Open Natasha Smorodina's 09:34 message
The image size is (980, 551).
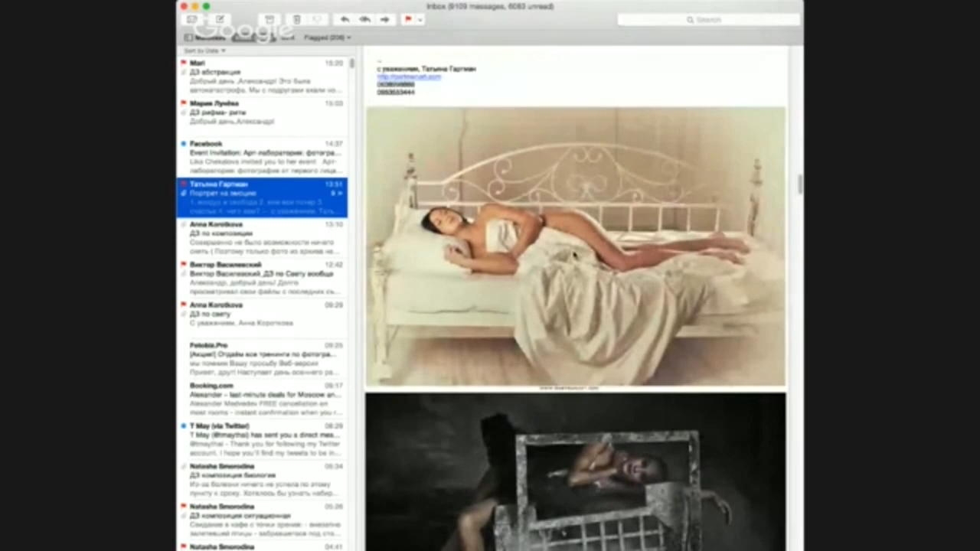tap(263, 480)
